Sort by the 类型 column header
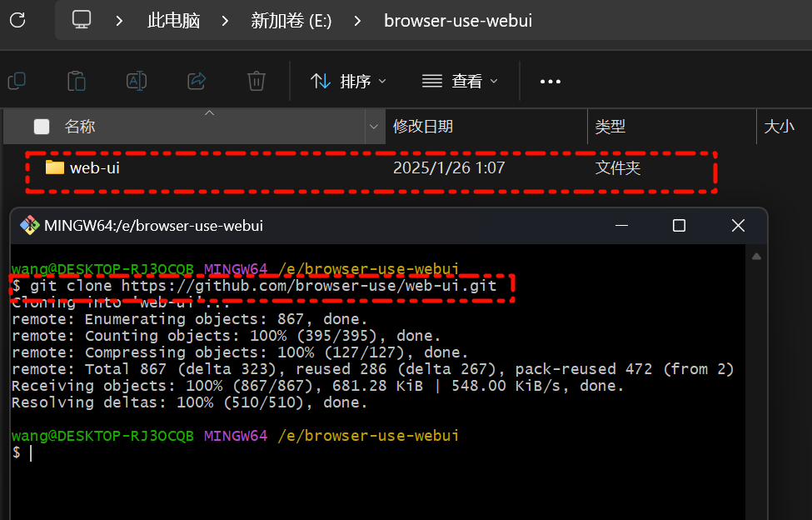The image size is (812, 520). pyautogui.click(x=610, y=127)
